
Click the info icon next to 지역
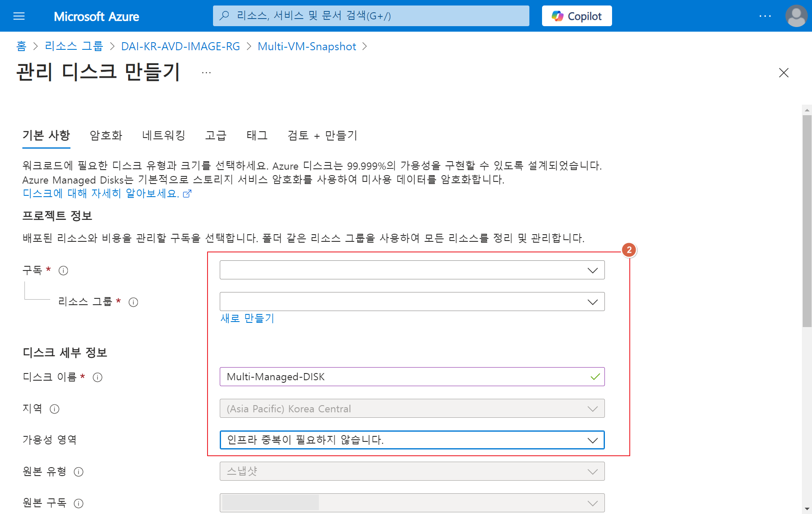pyautogui.click(x=54, y=409)
